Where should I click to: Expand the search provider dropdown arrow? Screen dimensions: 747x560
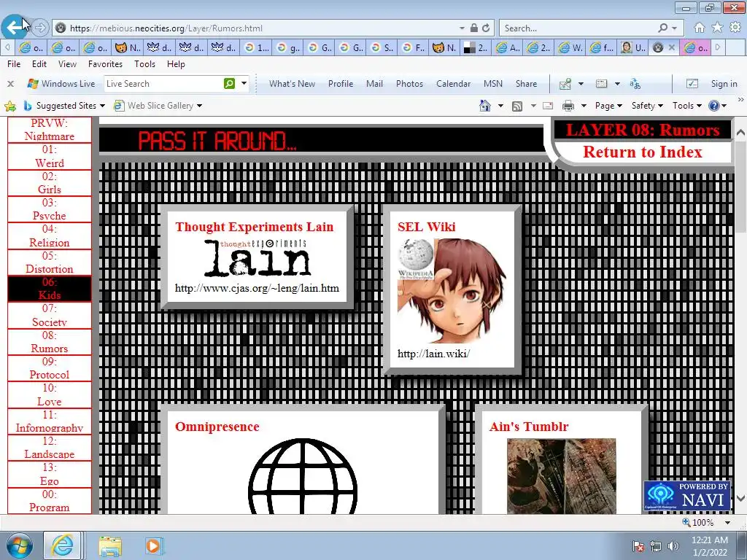click(x=675, y=28)
